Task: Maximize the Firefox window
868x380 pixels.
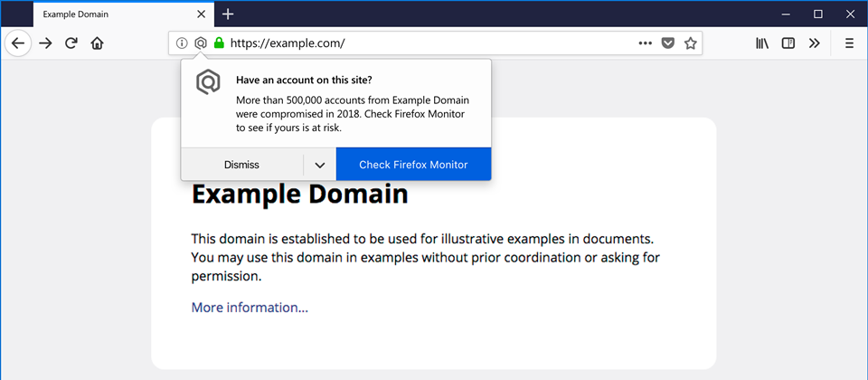Action: coord(818,15)
